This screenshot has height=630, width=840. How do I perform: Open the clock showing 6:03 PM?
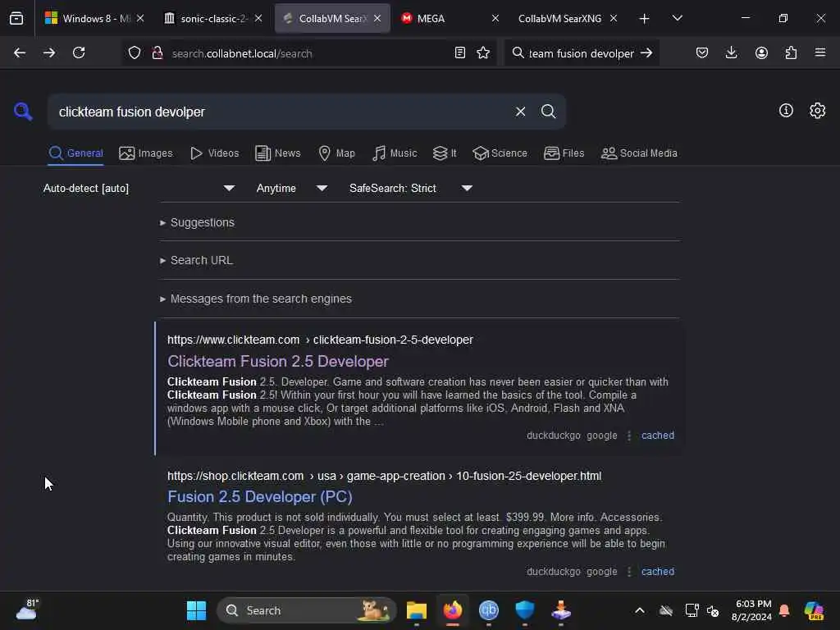click(x=751, y=610)
